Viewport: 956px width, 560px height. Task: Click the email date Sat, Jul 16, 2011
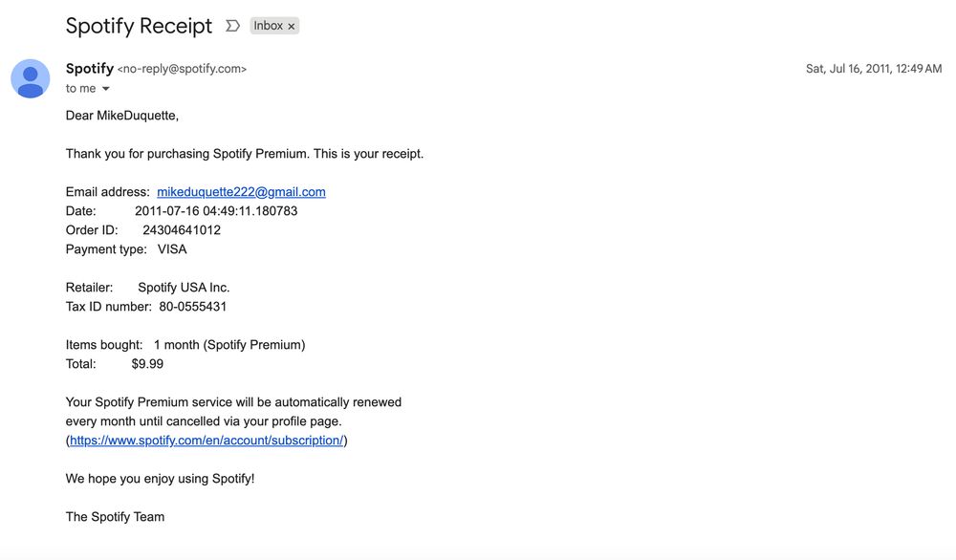coord(874,69)
